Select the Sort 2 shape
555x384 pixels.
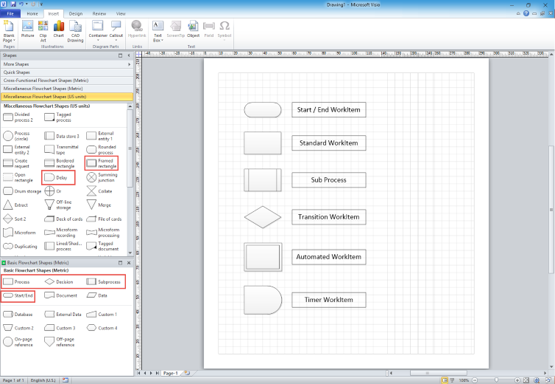pos(15,219)
